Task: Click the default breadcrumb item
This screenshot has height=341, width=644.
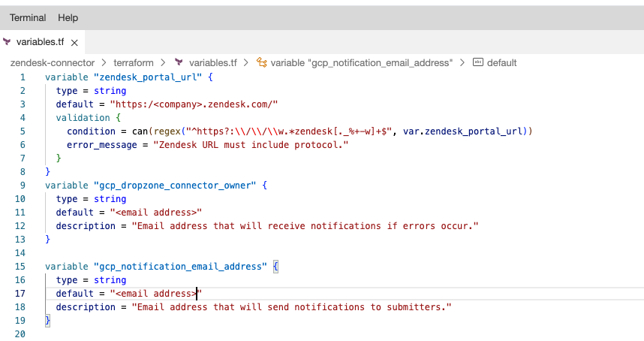Action: [x=501, y=63]
